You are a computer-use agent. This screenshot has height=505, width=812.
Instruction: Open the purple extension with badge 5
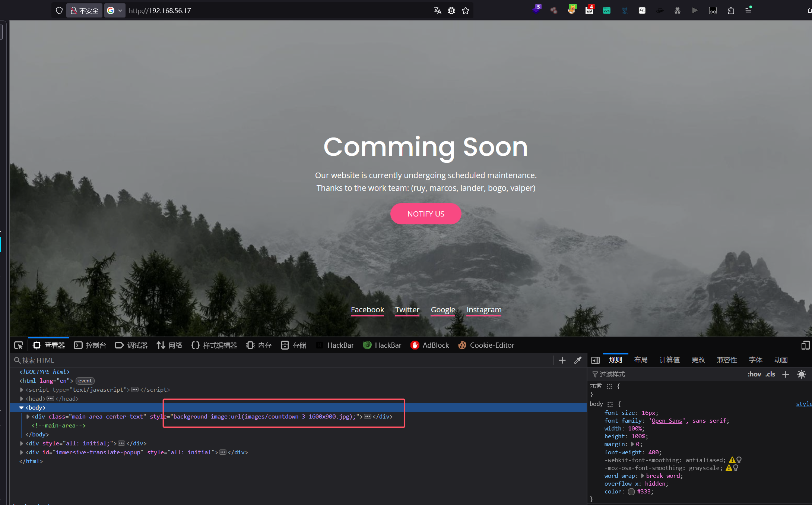tap(537, 10)
